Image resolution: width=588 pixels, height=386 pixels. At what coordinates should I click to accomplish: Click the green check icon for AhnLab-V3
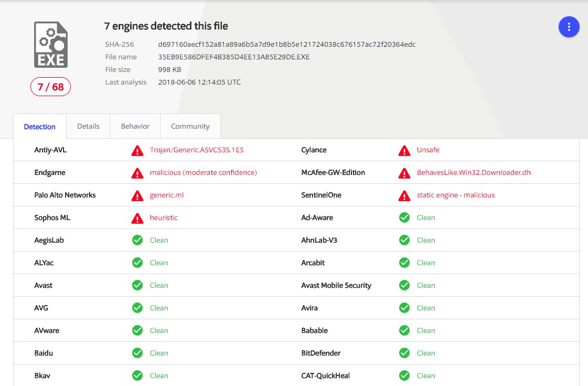[x=404, y=240]
